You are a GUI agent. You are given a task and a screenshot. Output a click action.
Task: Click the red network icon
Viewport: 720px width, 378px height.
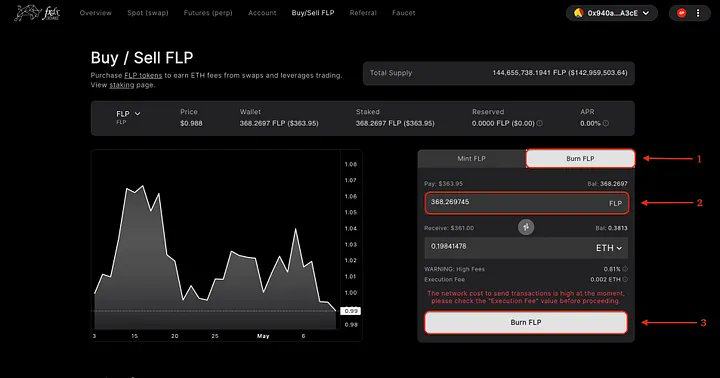682,13
